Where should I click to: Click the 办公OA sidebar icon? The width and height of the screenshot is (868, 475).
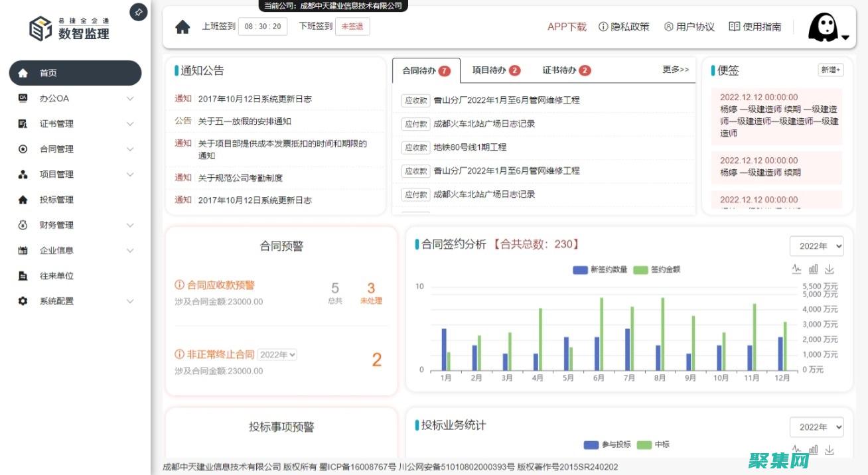point(23,98)
